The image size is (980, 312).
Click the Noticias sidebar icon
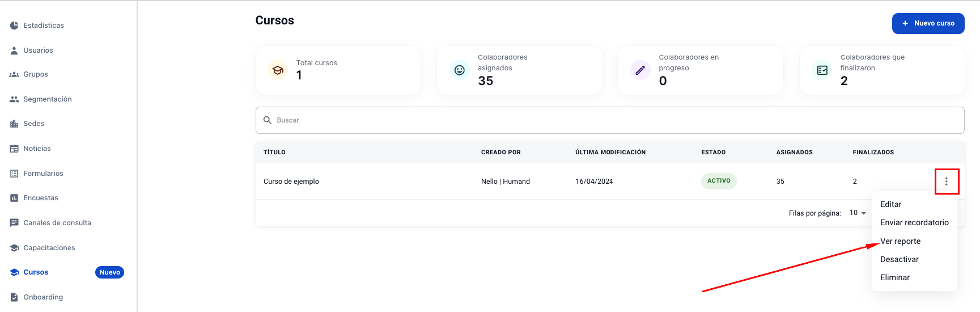pos(14,149)
